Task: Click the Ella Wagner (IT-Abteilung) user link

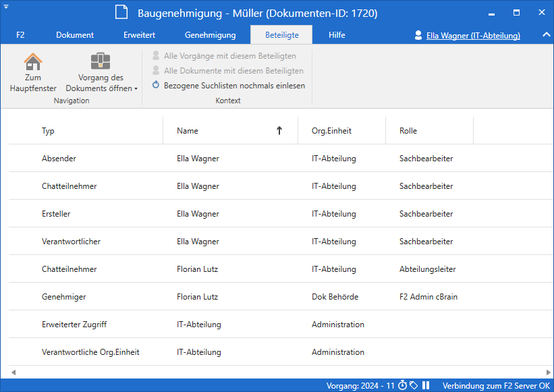Action: [x=473, y=35]
